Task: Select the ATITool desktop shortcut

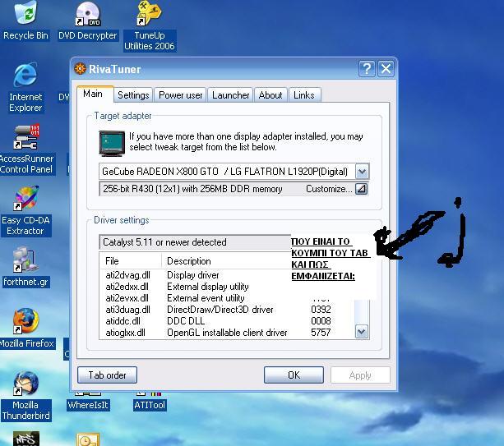Action: 150,405
